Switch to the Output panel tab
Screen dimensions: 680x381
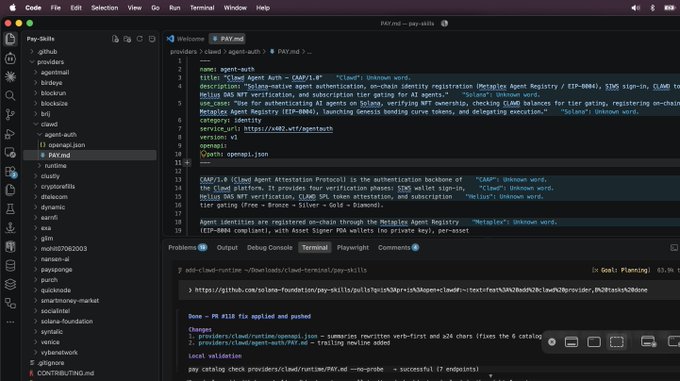[x=227, y=247]
